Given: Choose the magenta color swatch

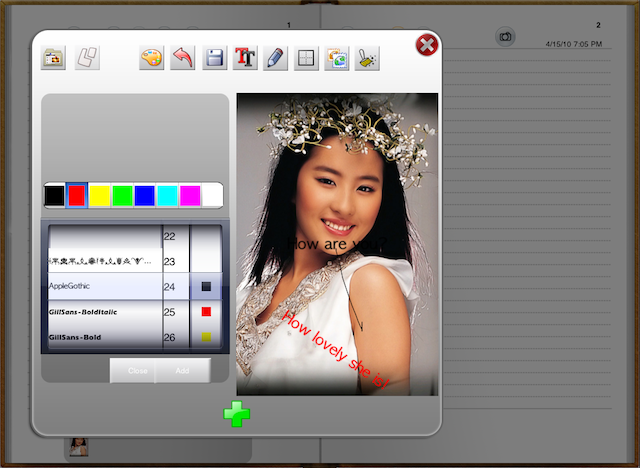Looking at the screenshot, I should click(x=190, y=195).
